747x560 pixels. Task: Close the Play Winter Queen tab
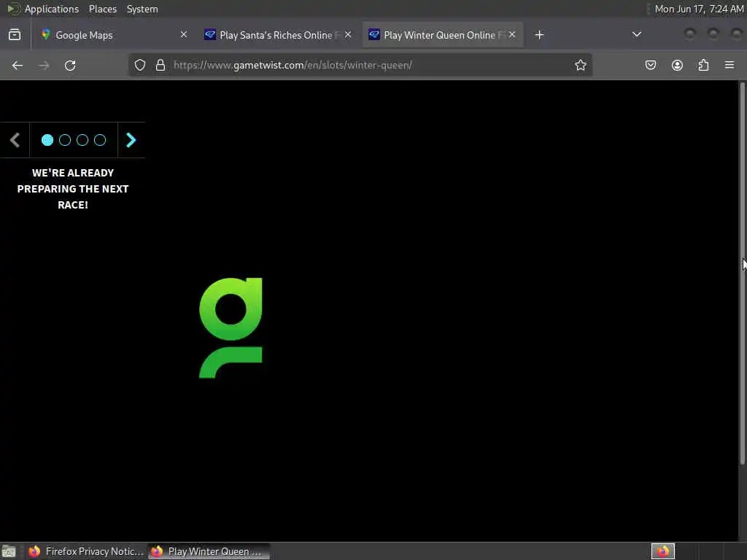[511, 34]
